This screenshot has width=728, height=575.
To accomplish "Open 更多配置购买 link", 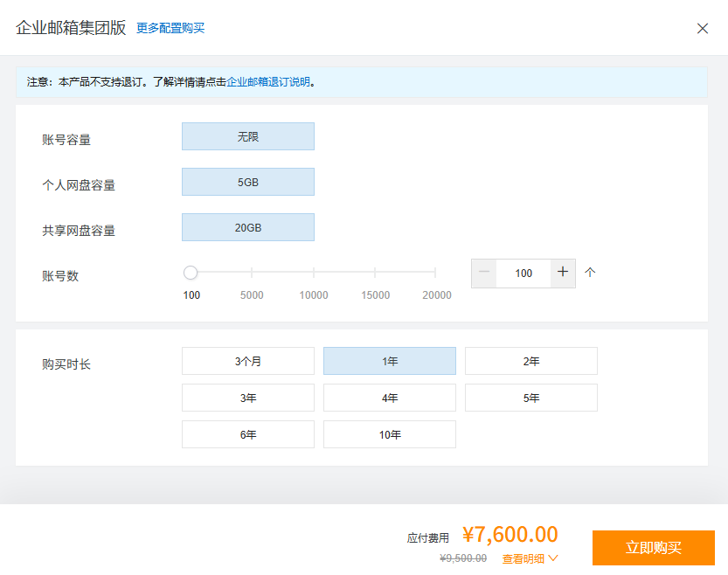I will tap(170, 28).
